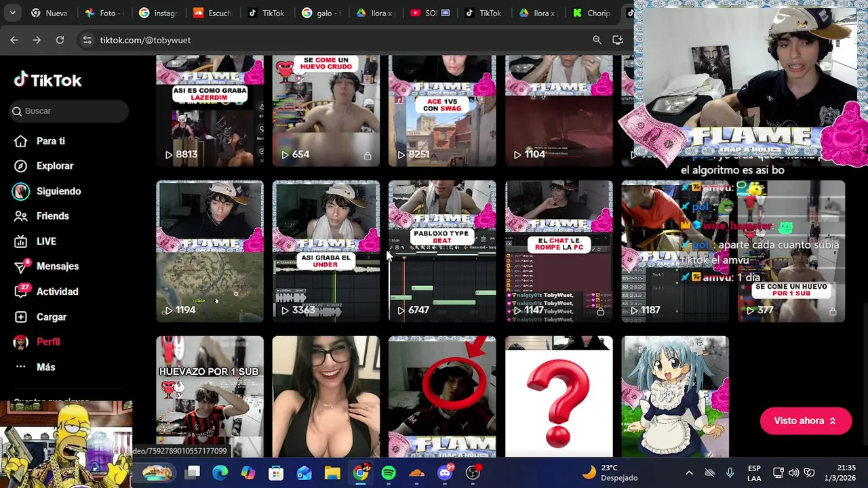Viewport: 868px width, 488px height.
Task: Open video with 1194 views
Action: coord(210,251)
